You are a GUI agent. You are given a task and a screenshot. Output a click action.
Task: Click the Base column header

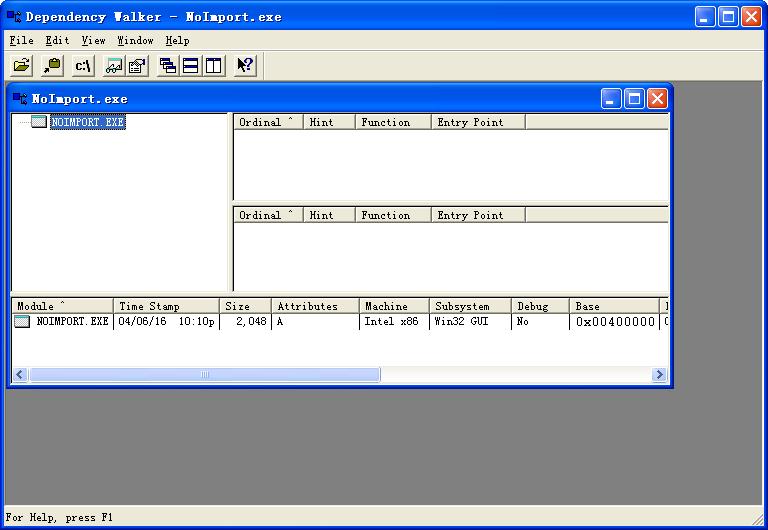click(x=614, y=306)
